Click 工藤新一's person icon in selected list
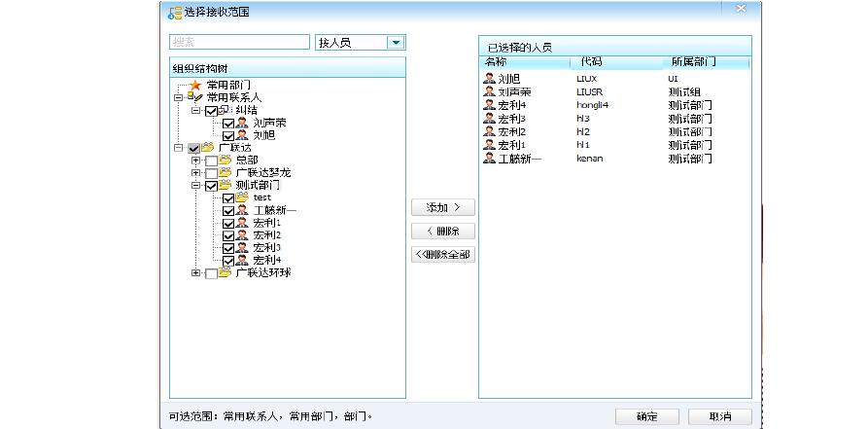The height and width of the screenshot is (429, 868). [x=489, y=158]
